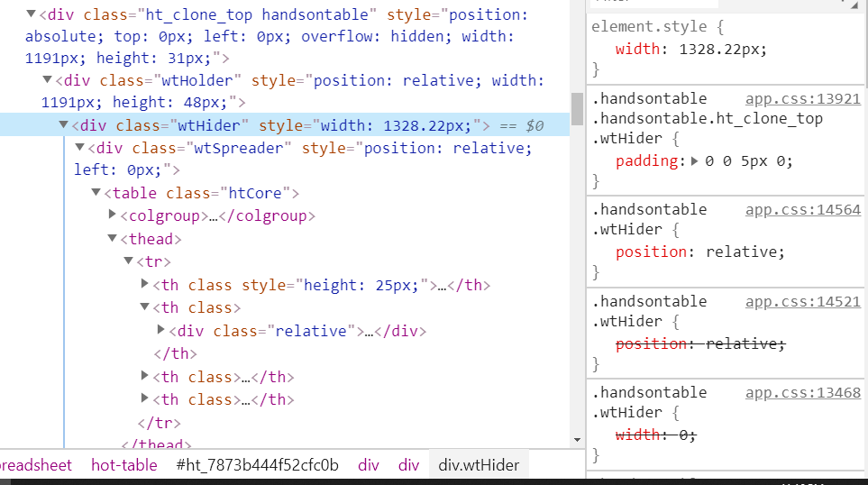Collapse the open th class element
Viewport: 868px width, 485px height.
(144, 307)
